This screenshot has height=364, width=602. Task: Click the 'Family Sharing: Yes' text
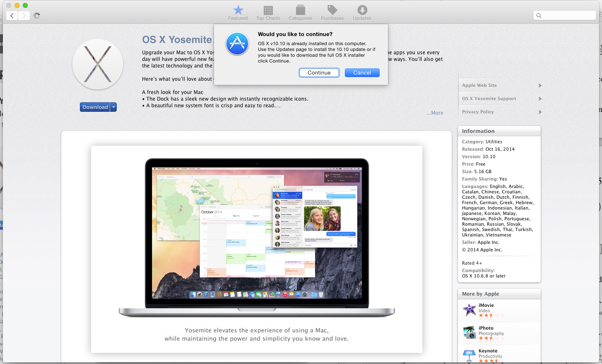484,179
